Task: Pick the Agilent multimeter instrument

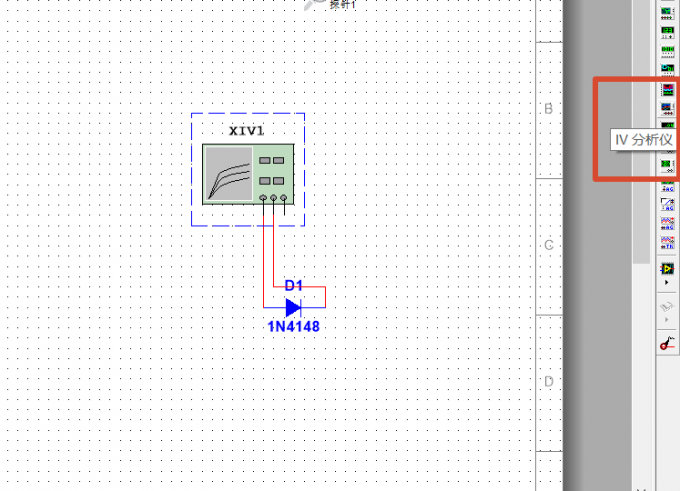Action: pyautogui.click(x=667, y=204)
